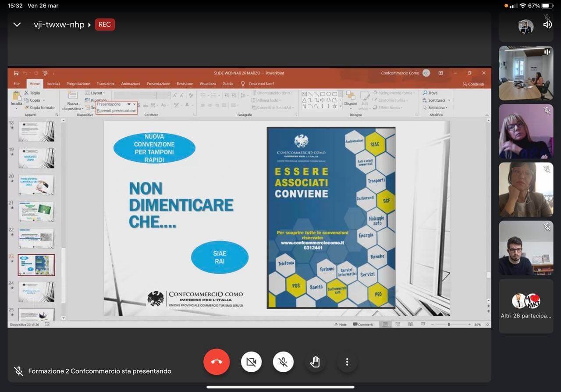Click the Disponi arrange icon
Viewport: 561px width, 392px height.
click(x=351, y=96)
